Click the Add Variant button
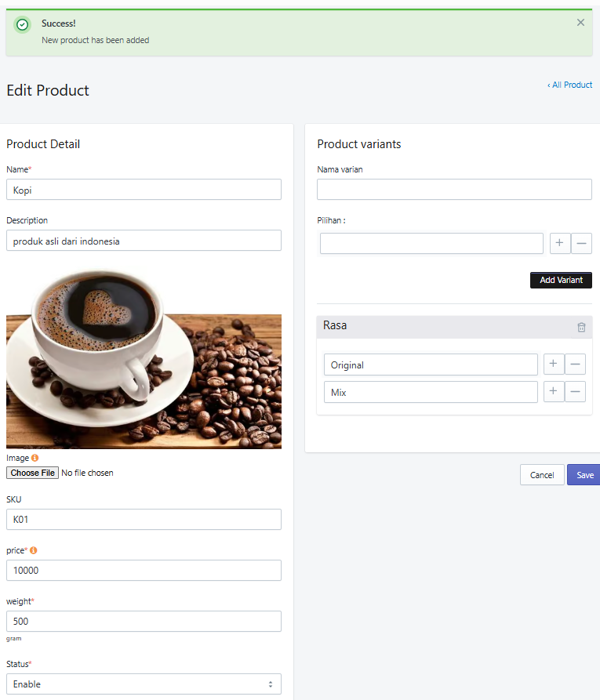 click(561, 280)
